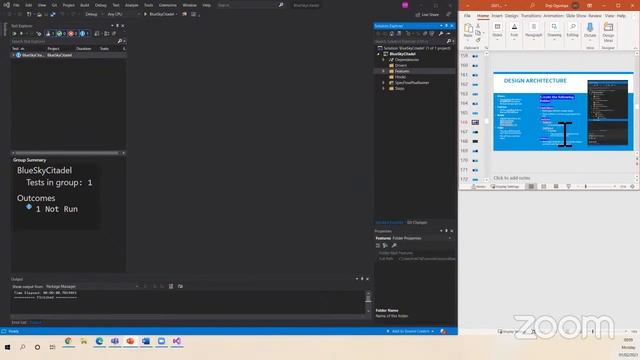Toggle the passed tests filter in Test Explorer

click(61, 33)
